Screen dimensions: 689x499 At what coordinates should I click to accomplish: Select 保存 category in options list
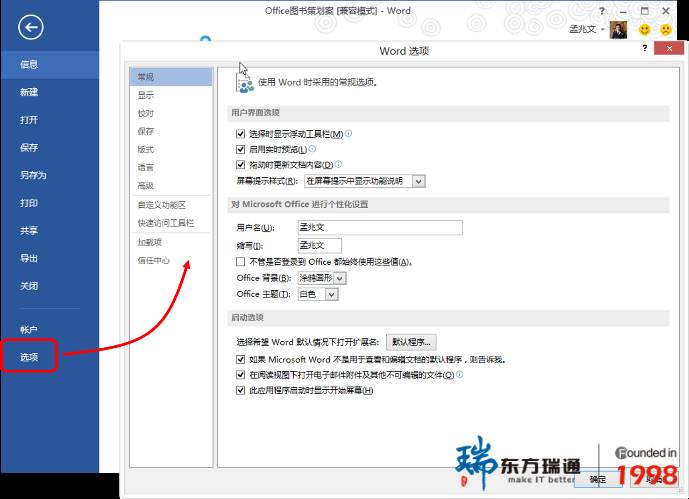coord(171,131)
